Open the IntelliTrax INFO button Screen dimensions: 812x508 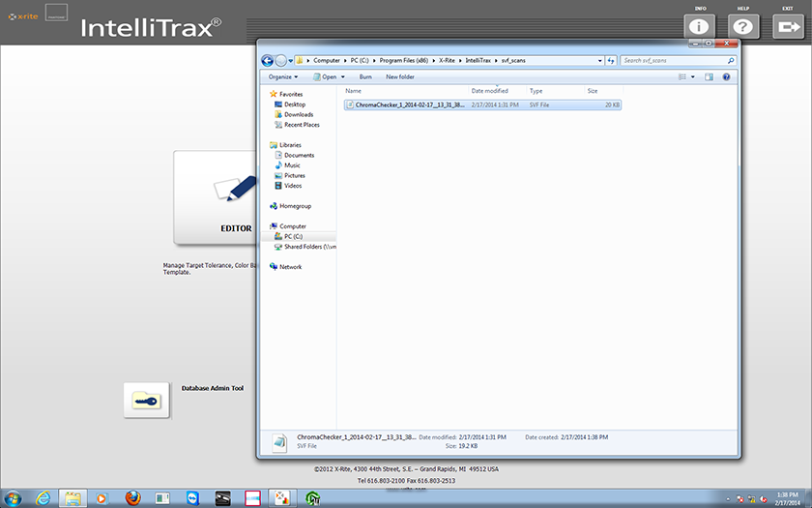coord(699,26)
